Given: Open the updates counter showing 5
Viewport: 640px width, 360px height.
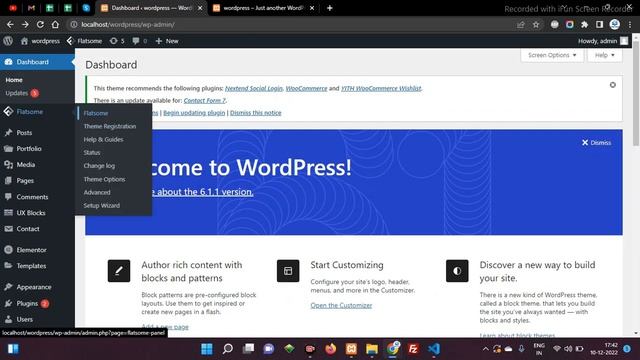Looking at the screenshot, I should (117, 41).
